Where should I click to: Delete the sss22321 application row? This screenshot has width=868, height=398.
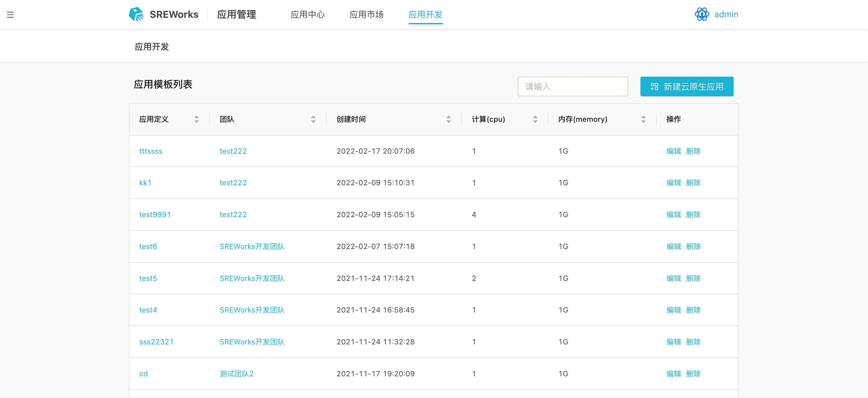(x=693, y=342)
